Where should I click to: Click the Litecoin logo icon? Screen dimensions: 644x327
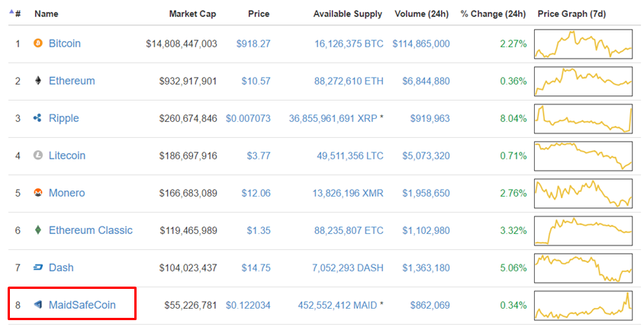click(38, 155)
